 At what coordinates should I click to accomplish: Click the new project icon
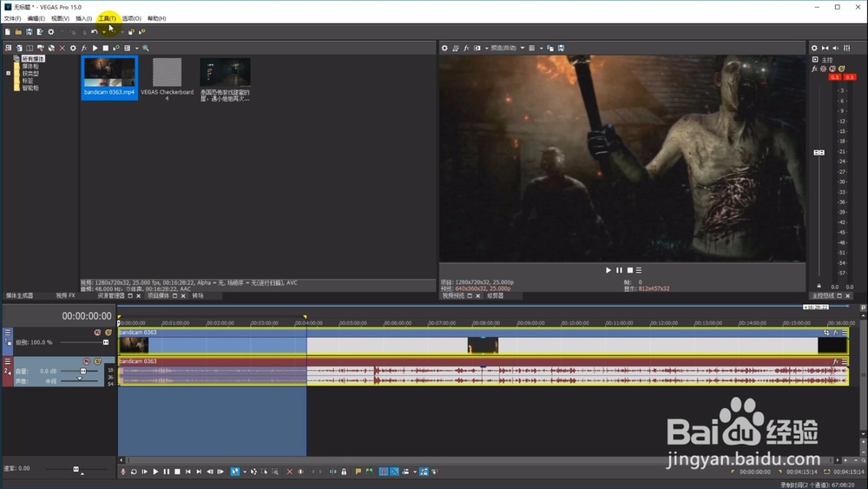[8, 31]
